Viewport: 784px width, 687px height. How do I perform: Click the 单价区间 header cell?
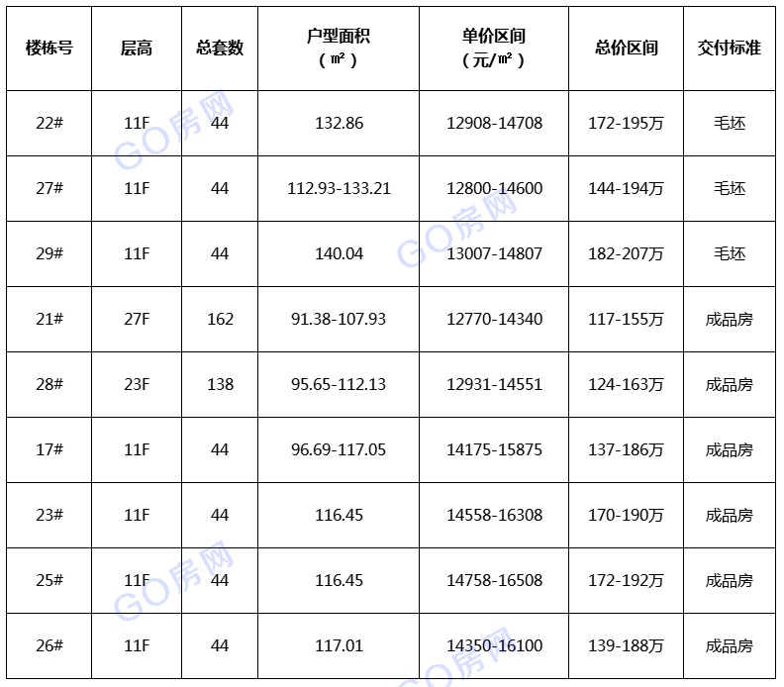point(494,49)
